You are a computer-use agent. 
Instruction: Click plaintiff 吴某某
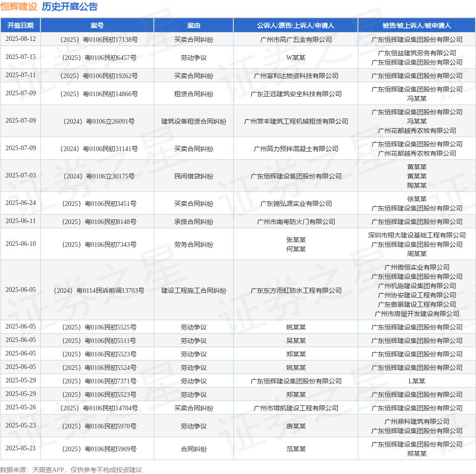click(296, 341)
